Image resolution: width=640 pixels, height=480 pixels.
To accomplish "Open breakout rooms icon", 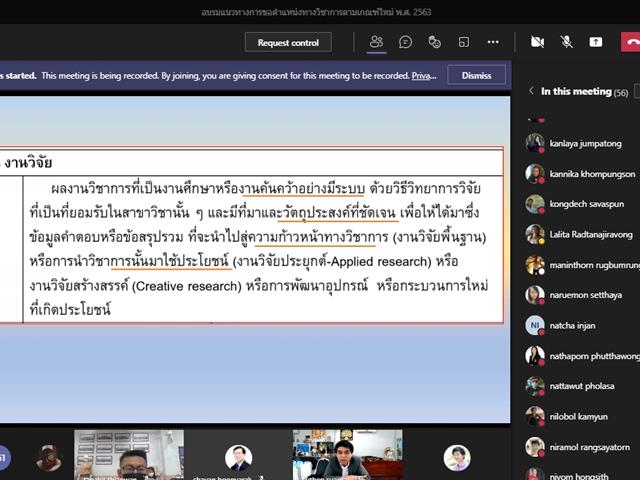I will pos(464,42).
